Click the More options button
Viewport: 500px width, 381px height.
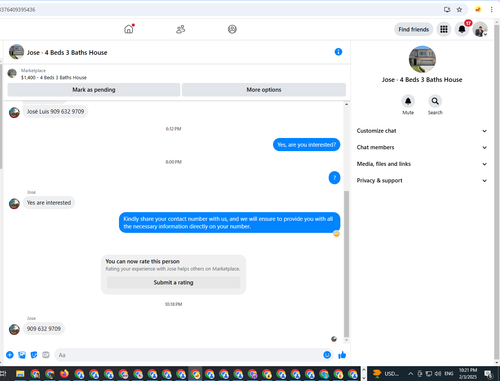click(264, 90)
